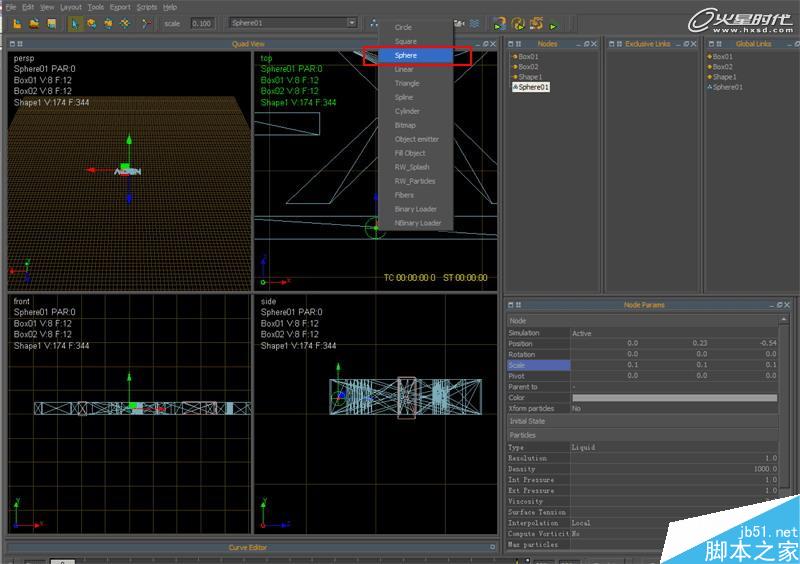Click the new project icon in toolbar

point(18,23)
